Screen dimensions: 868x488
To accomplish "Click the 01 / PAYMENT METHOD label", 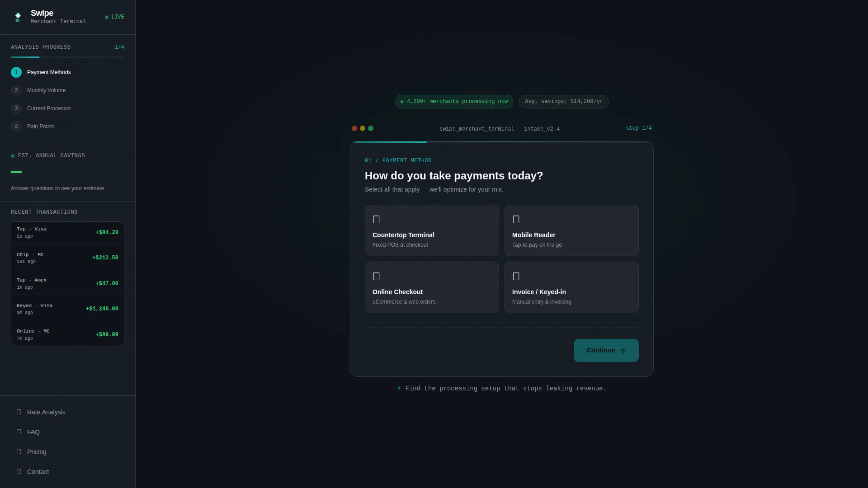I will (x=398, y=161).
